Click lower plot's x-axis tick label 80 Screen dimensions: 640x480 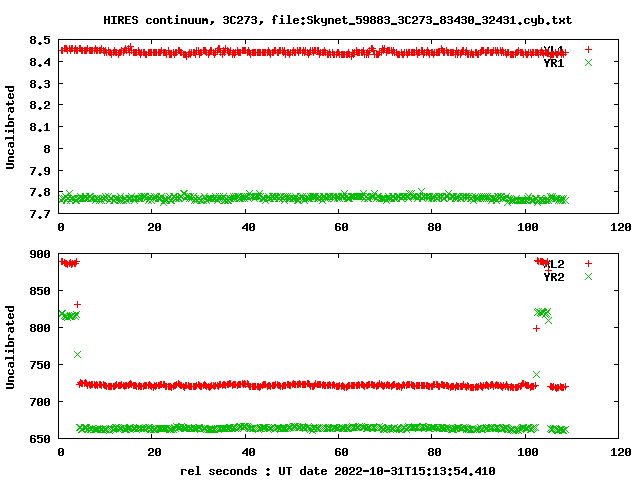pos(434,452)
